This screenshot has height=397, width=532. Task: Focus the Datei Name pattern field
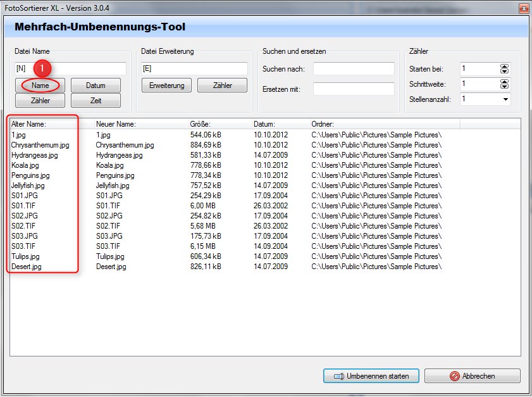pyautogui.click(x=71, y=68)
